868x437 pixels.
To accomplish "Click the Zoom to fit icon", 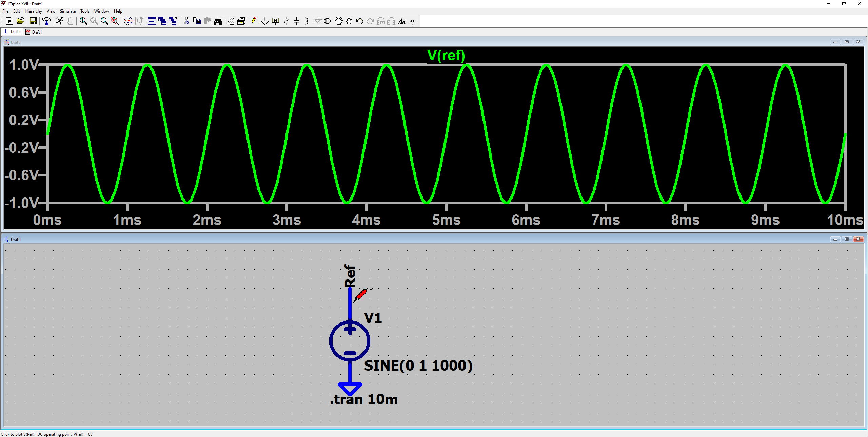I will 115,21.
